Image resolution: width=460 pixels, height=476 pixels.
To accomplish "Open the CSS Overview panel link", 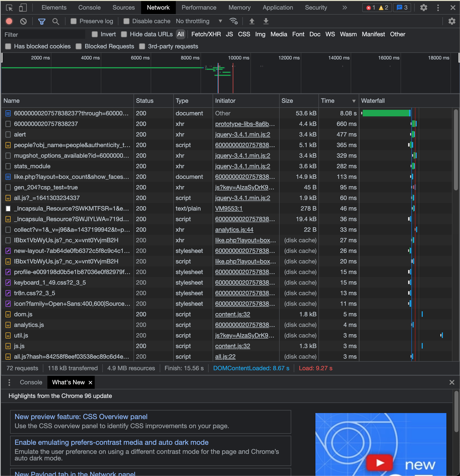I will point(81,417).
